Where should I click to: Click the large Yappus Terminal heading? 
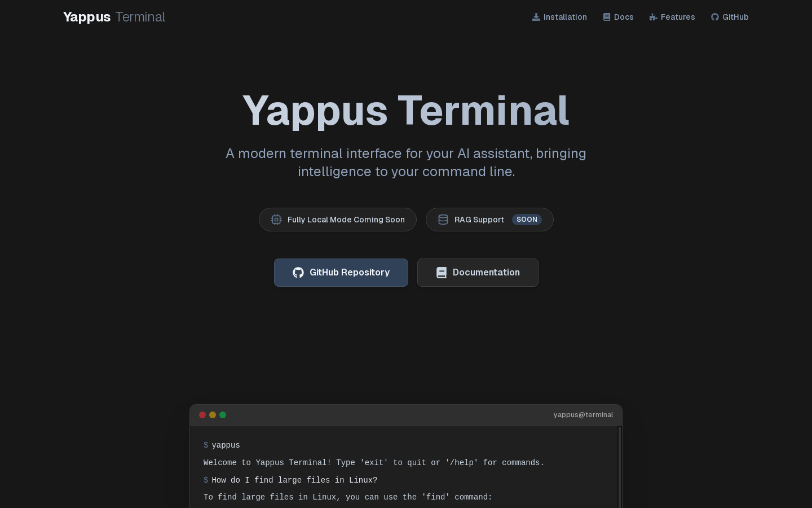click(406, 111)
